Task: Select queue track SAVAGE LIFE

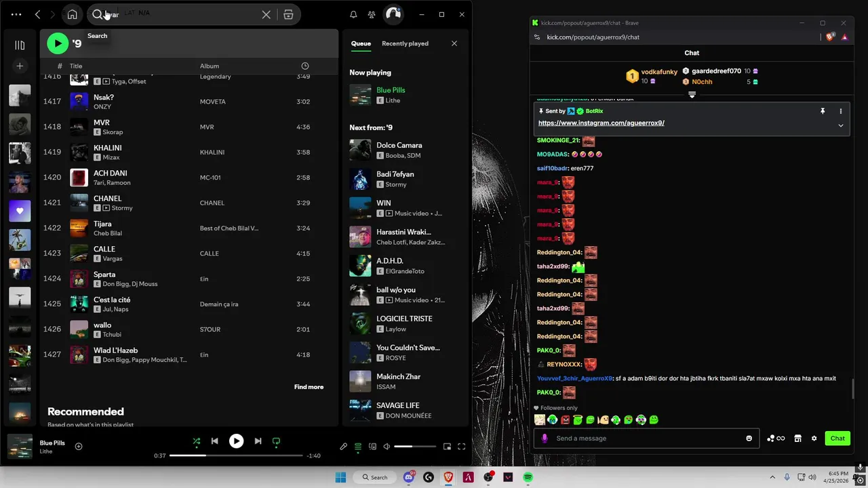Action: tap(406, 410)
